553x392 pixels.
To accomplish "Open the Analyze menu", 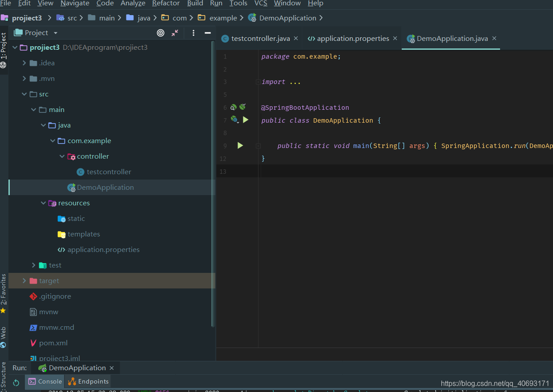I will click(x=133, y=4).
